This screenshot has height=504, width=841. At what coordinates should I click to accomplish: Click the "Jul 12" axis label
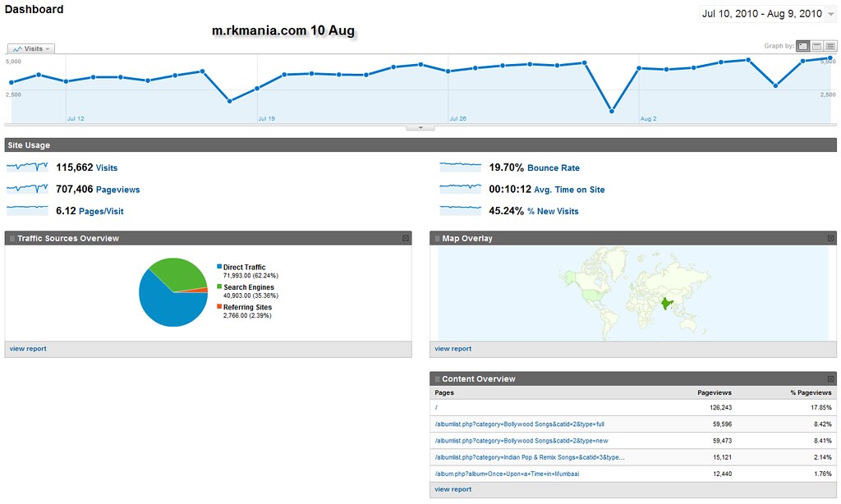pos(76,118)
